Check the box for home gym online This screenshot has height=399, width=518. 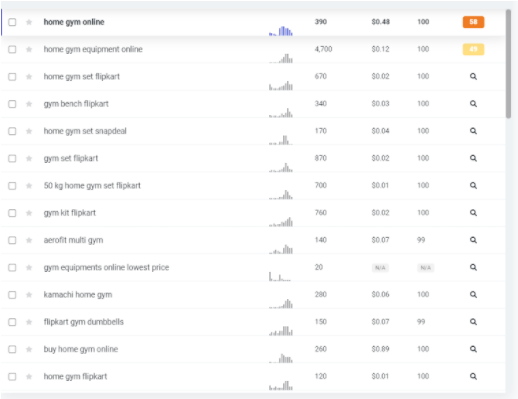coord(12,22)
